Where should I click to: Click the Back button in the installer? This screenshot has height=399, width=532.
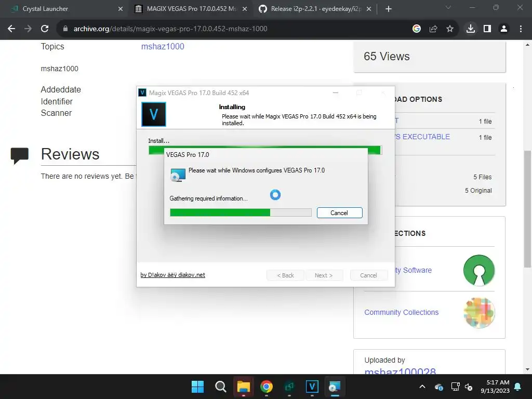(x=285, y=275)
